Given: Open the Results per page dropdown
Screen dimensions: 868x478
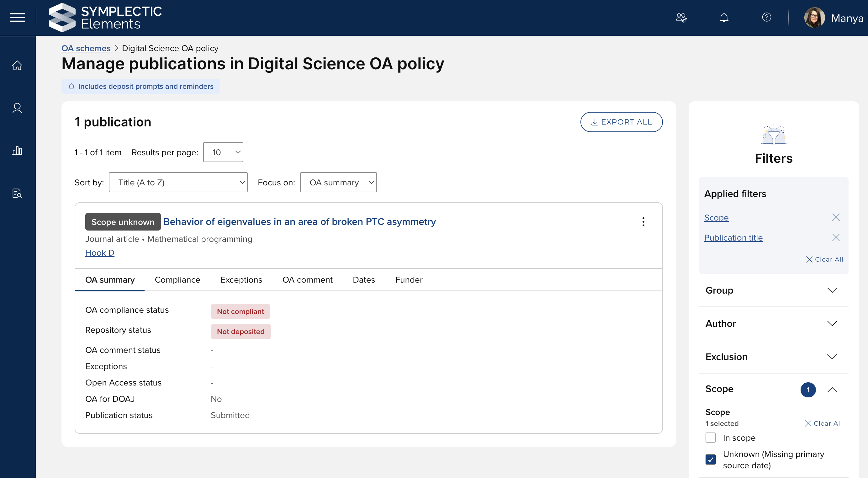Looking at the screenshot, I should (223, 152).
